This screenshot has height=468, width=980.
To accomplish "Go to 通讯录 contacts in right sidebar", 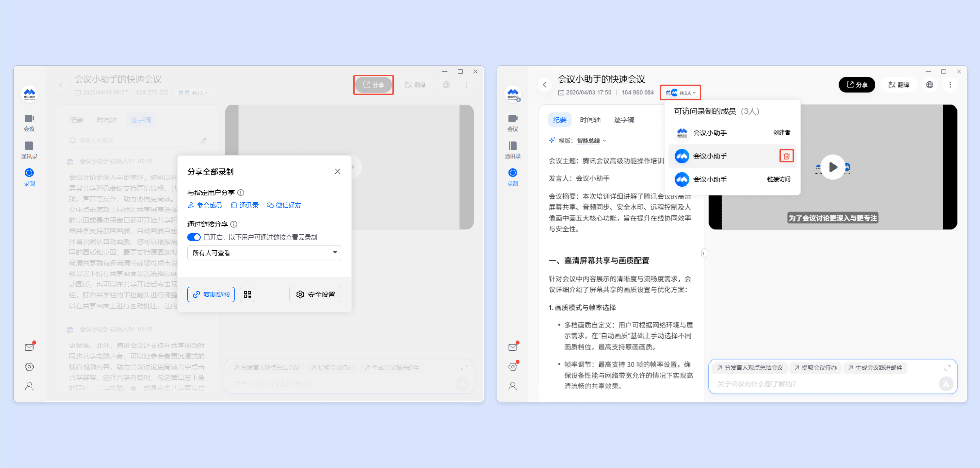I will [512, 150].
